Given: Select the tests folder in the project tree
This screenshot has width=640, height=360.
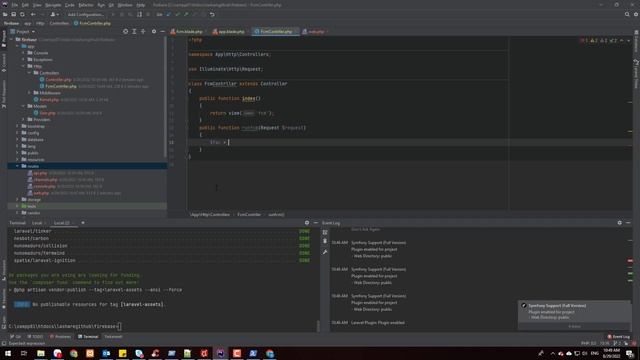Looking at the screenshot, I should point(31,206).
